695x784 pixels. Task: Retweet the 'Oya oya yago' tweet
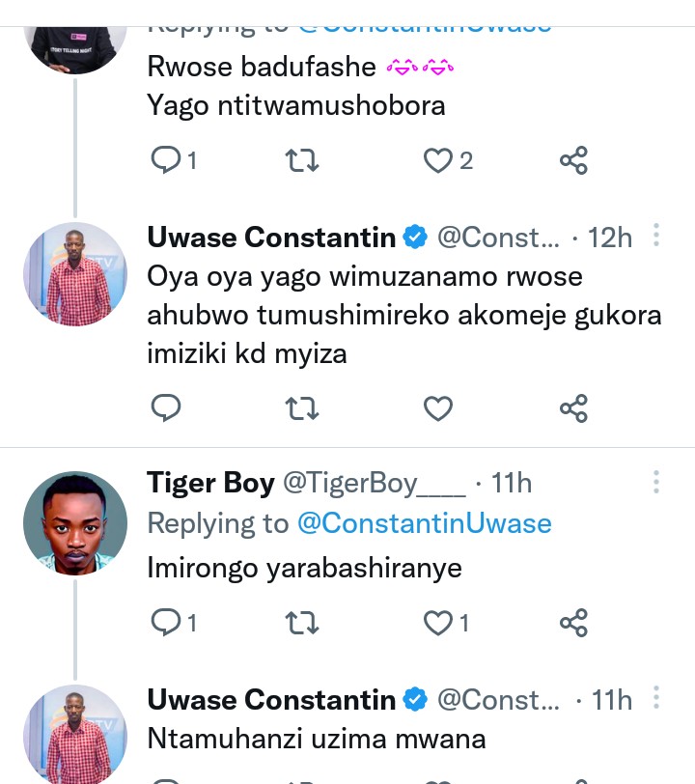(303, 408)
